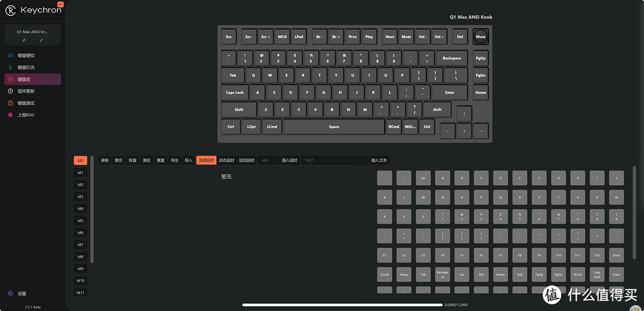Select macro slot M0

pyautogui.click(x=80, y=160)
